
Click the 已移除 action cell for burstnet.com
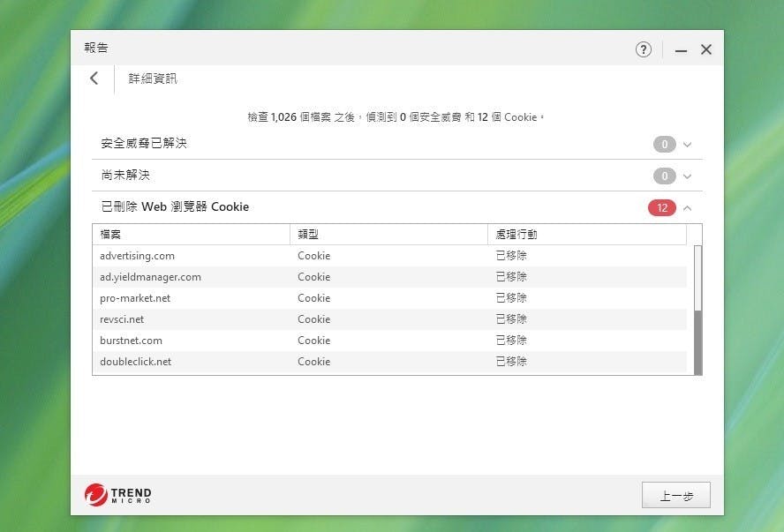(511, 341)
